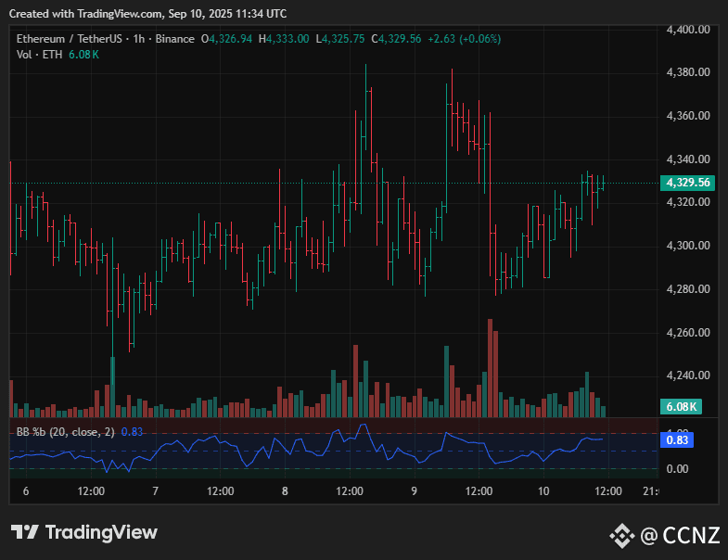This screenshot has height=560, width=728.
Task: Click the date label 7 on time axis
Action: [x=156, y=491]
